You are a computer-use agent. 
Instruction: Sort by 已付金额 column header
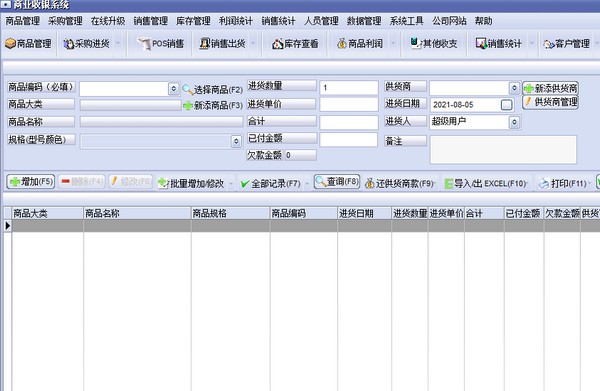(523, 213)
